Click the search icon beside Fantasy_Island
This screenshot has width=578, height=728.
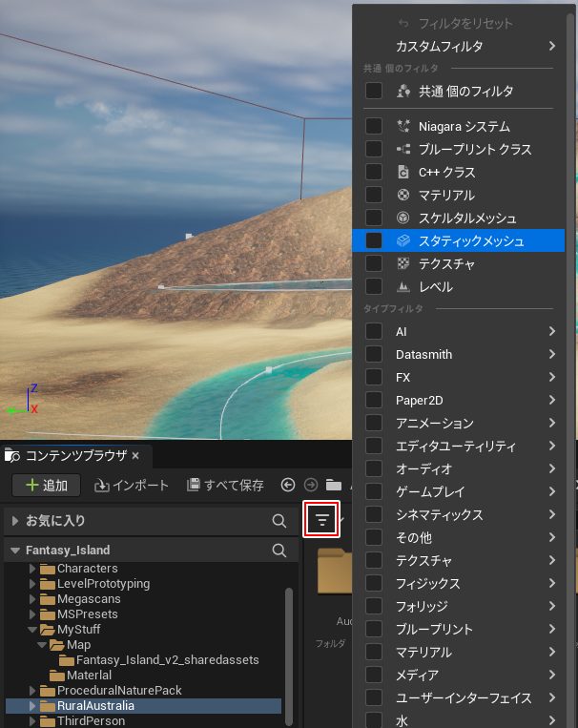[x=279, y=551]
